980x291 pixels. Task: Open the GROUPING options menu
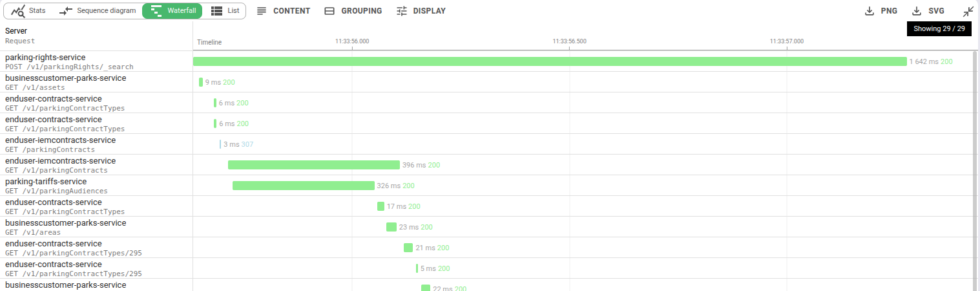(x=353, y=11)
